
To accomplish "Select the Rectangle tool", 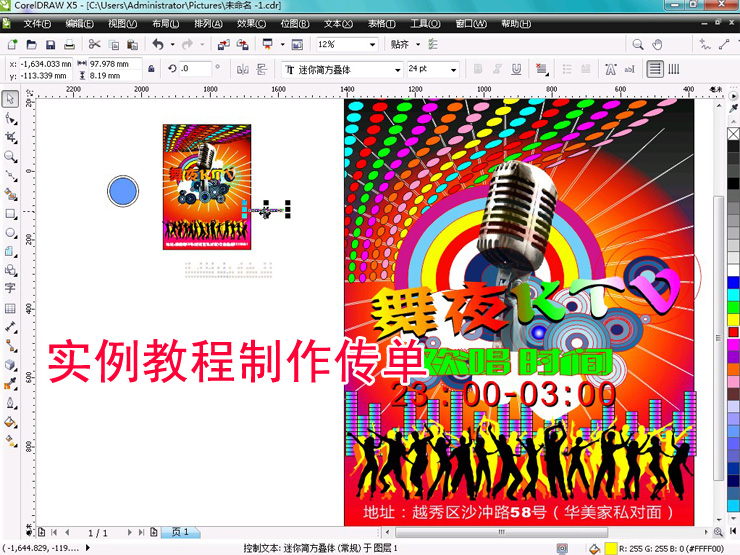I will [x=10, y=214].
